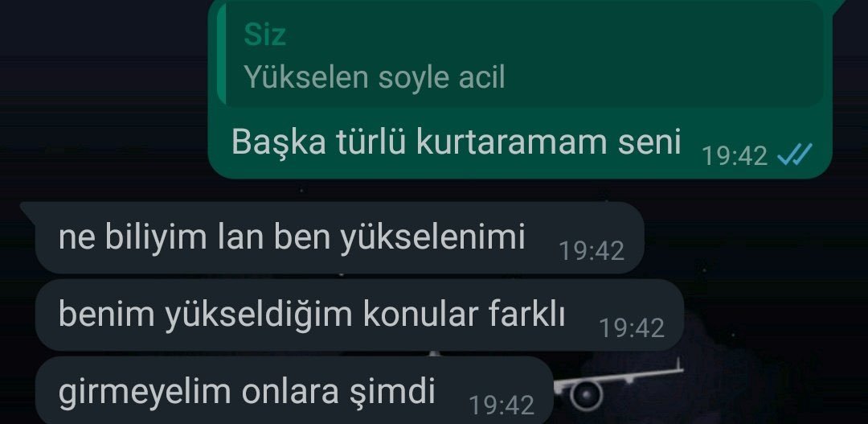Tap the outgoing green bubble's corner tail

[x=838, y=6]
